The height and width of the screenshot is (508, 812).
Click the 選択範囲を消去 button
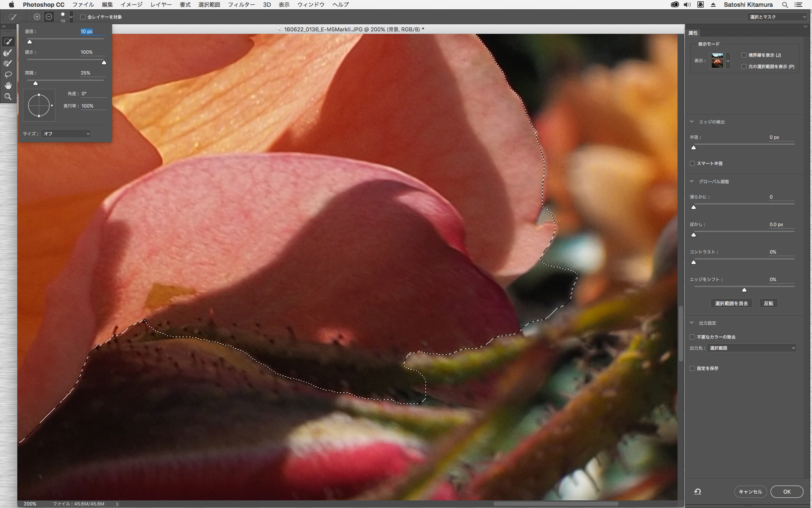(x=731, y=304)
